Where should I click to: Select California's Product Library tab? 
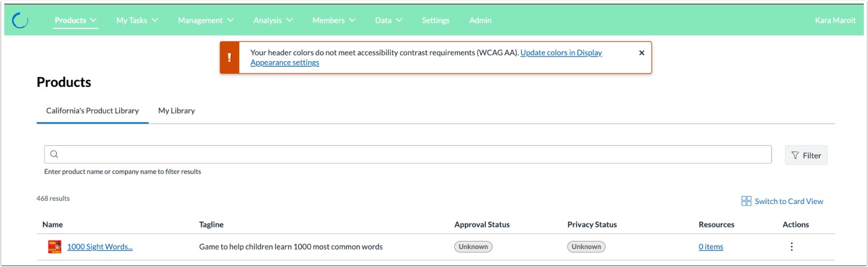click(92, 111)
